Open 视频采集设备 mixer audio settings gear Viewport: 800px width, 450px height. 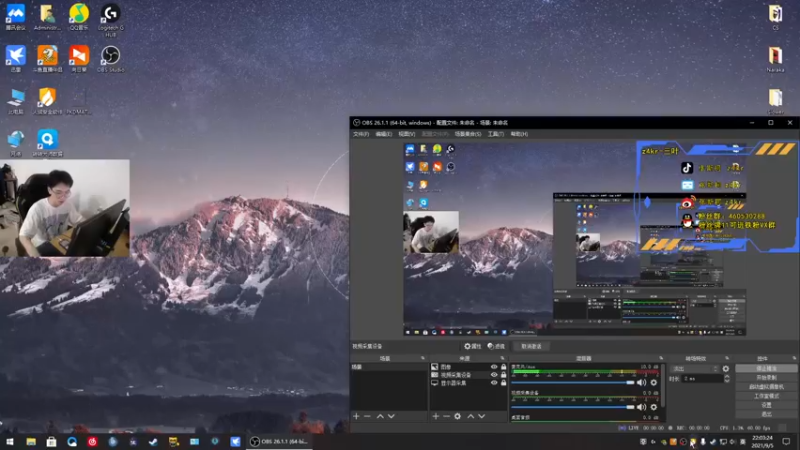[x=654, y=407]
